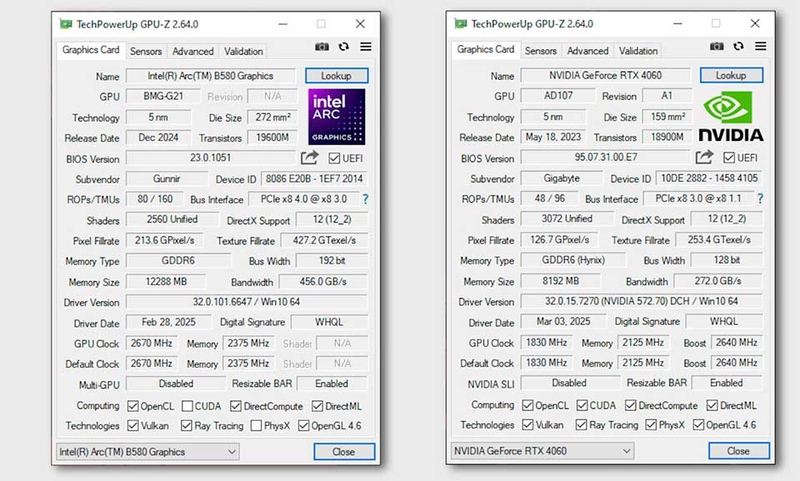Click refresh icon in RTX 4060 window

click(739, 46)
